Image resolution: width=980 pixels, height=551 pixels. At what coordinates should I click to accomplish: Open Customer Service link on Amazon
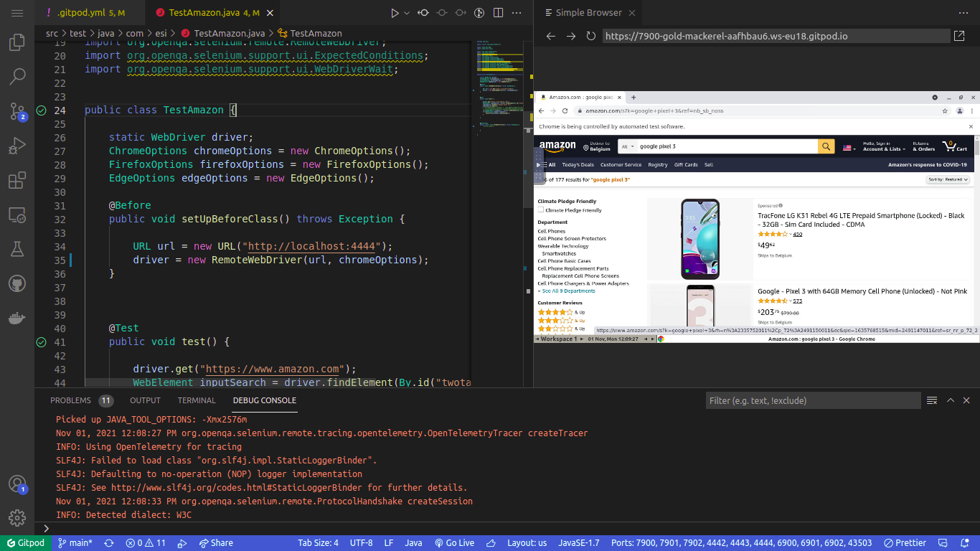tap(621, 165)
